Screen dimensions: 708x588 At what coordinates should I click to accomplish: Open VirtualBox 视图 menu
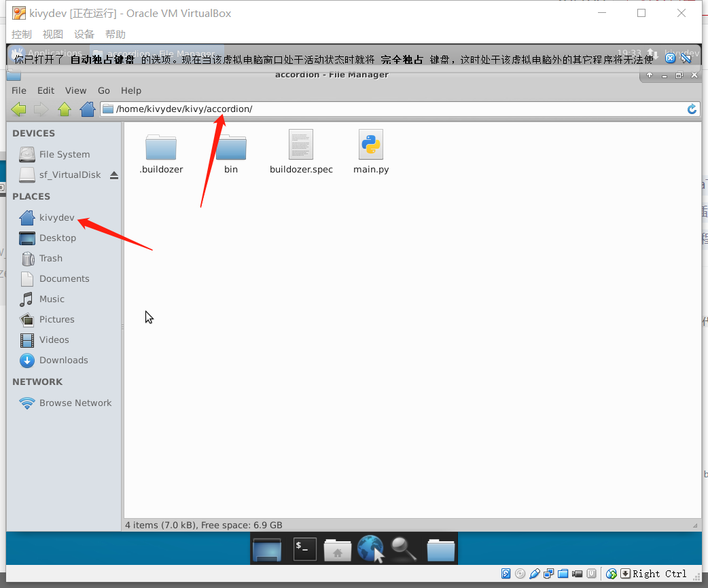(52, 35)
